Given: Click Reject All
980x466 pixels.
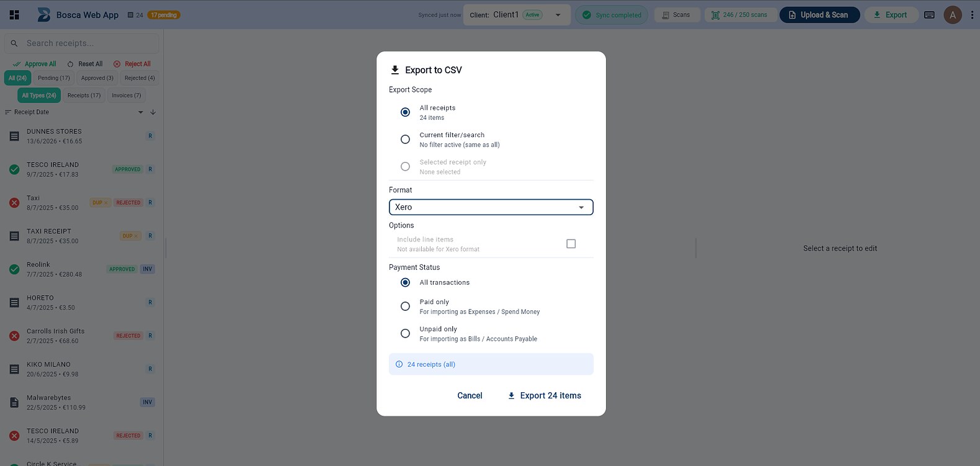Looking at the screenshot, I should tap(132, 64).
